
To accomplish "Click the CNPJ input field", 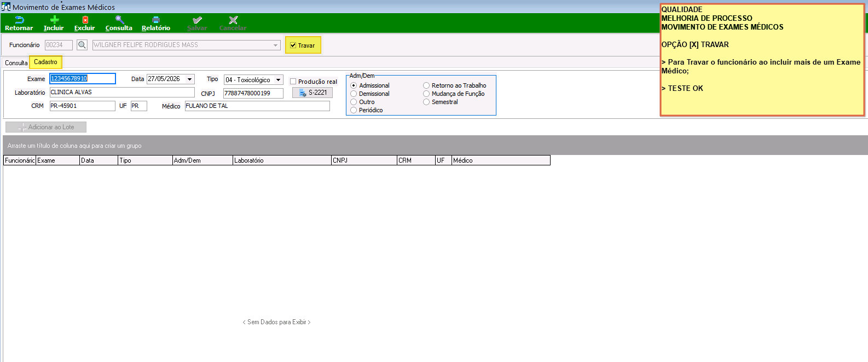I will 253,93.
